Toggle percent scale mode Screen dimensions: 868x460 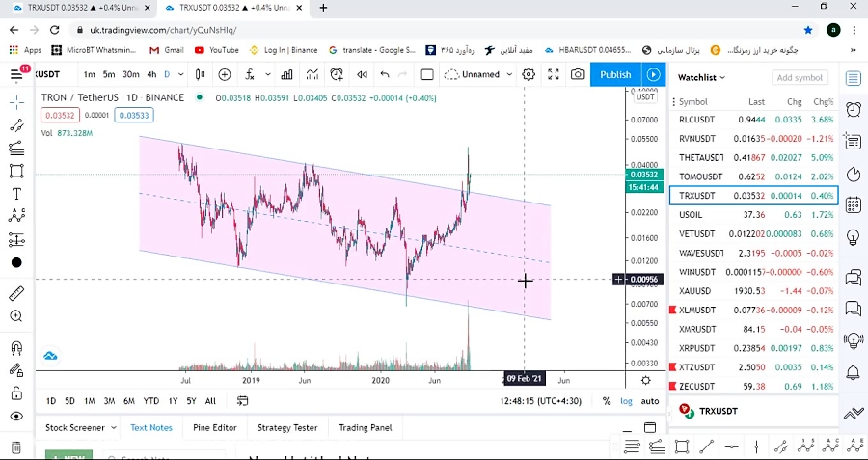tap(607, 401)
